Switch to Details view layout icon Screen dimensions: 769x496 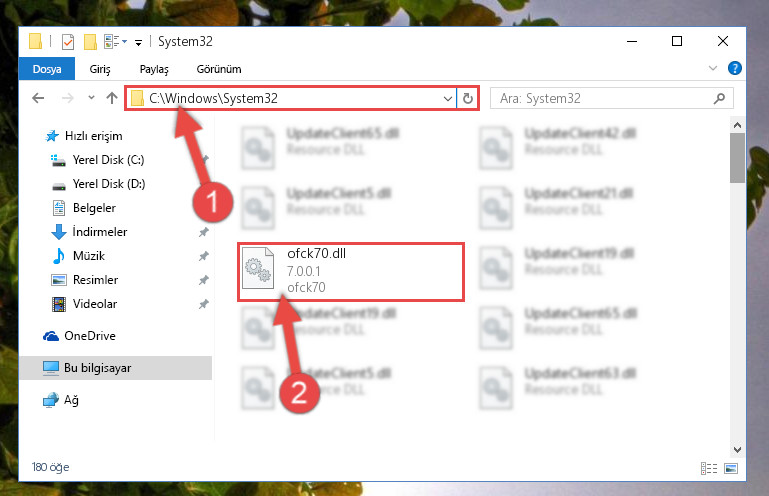[709, 469]
